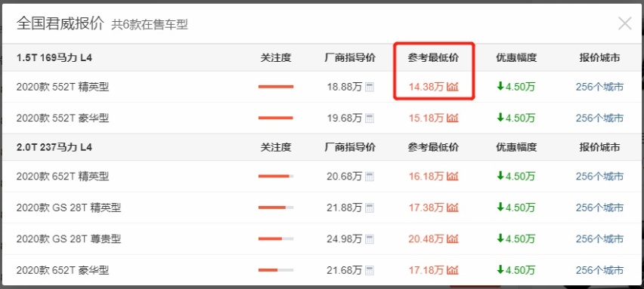View trend chart icon beside 20.48万
The width and height of the screenshot is (644, 289).
click(452, 238)
